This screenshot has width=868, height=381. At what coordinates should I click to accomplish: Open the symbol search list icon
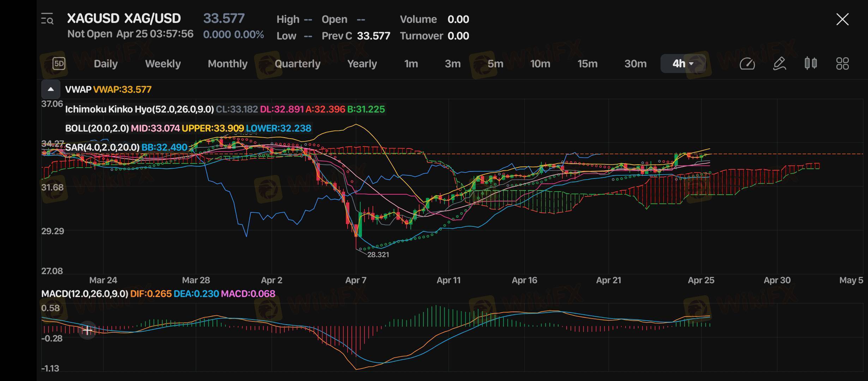[47, 19]
